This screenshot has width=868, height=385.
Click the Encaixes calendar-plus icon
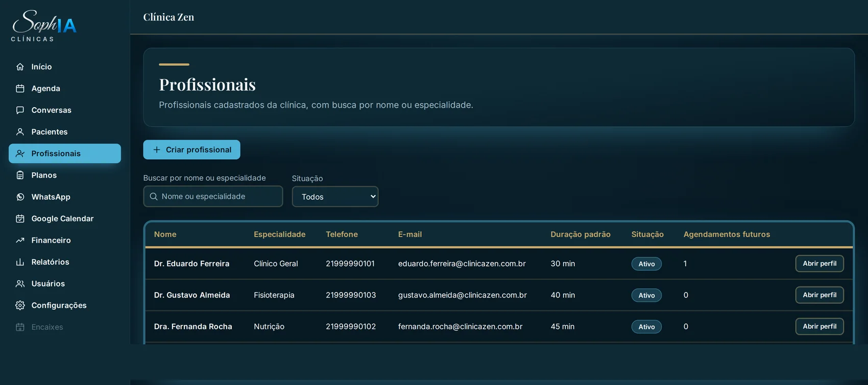(x=20, y=327)
